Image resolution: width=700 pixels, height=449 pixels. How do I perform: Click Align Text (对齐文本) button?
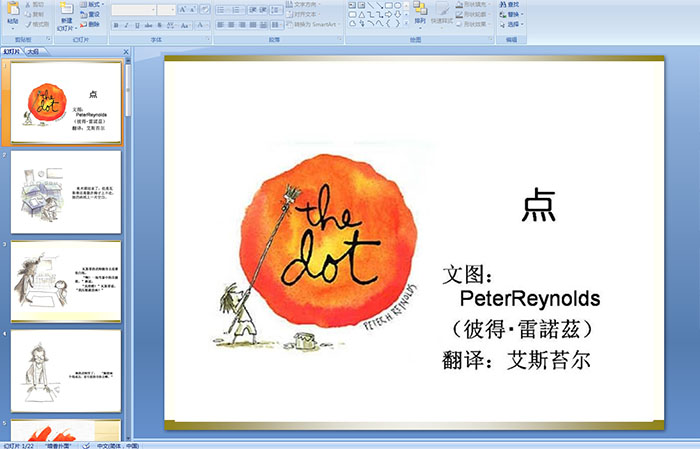pos(301,14)
